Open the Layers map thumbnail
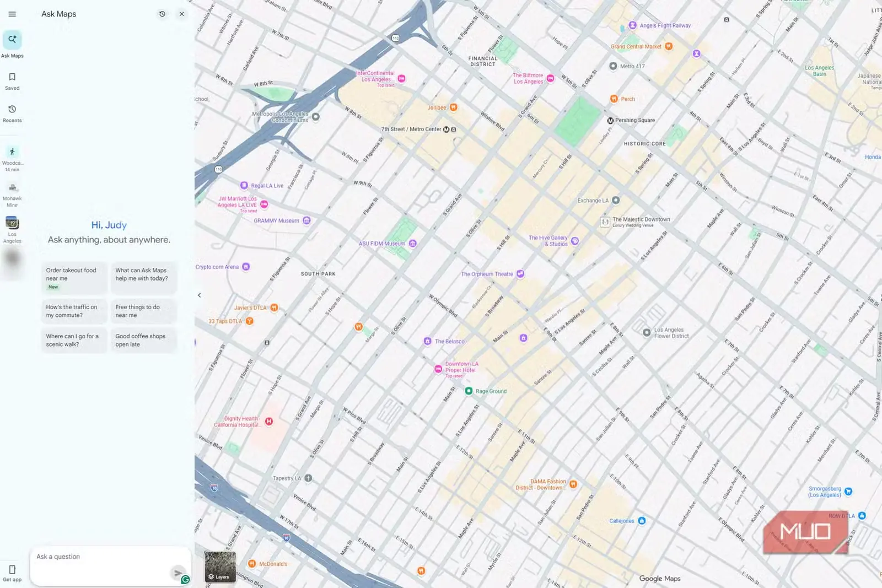The width and height of the screenshot is (882, 588). click(x=220, y=567)
